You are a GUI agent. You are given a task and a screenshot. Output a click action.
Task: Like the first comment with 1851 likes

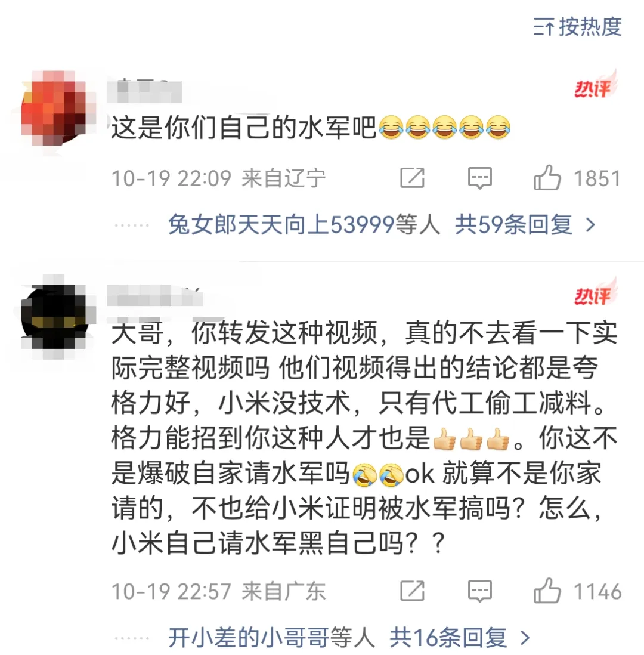547,178
